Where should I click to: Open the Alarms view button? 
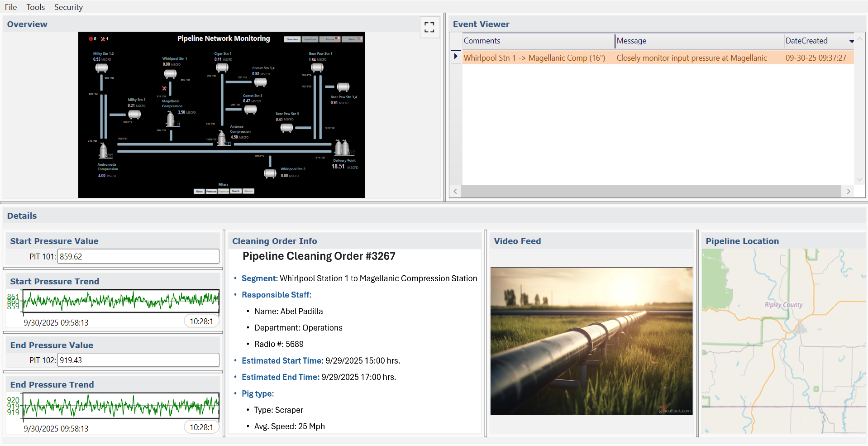coord(330,39)
